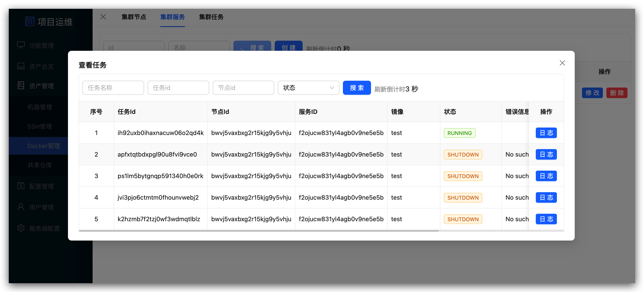Click the 任务id input field

pos(178,88)
